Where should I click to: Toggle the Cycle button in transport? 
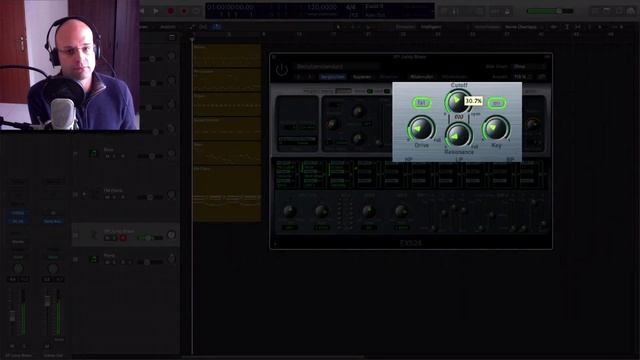pyautogui.click(x=196, y=11)
